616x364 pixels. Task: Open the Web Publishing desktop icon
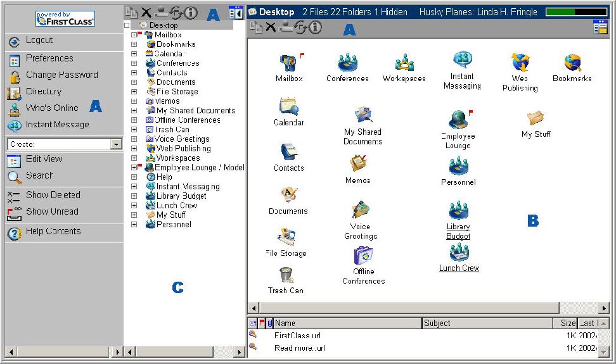click(520, 63)
